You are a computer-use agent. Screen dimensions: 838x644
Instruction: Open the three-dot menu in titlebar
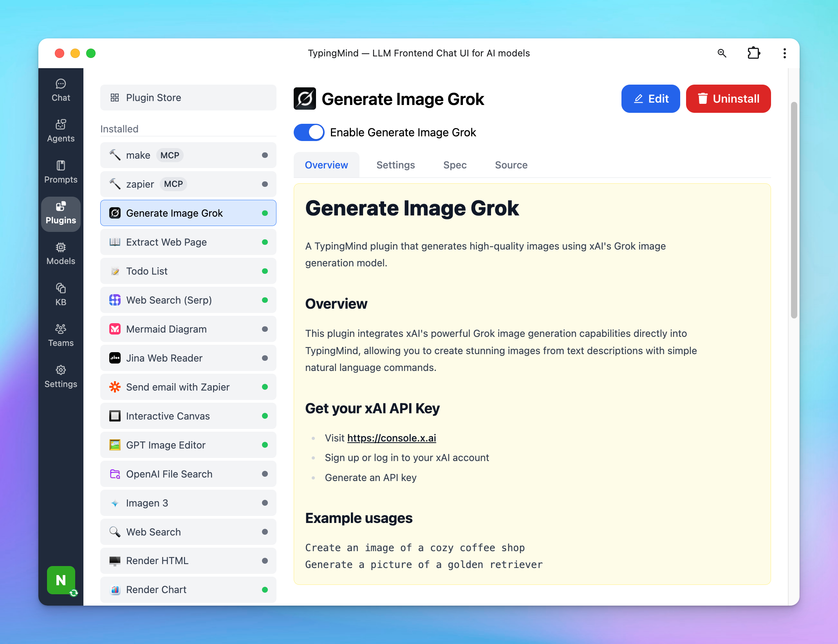point(784,53)
